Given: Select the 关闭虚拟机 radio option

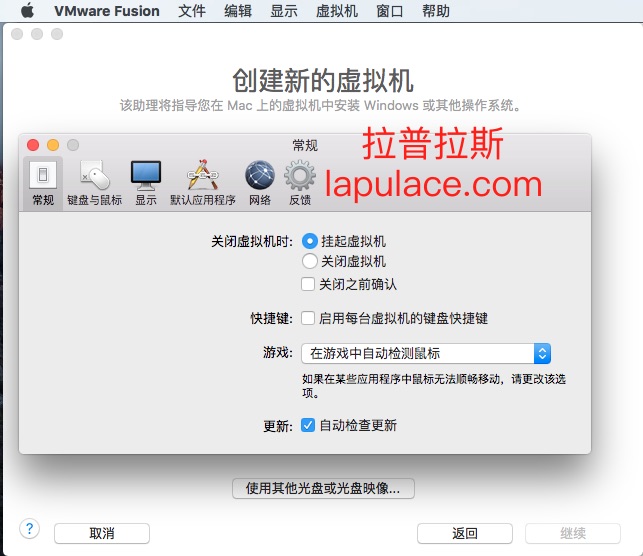Looking at the screenshot, I should point(310,261).
